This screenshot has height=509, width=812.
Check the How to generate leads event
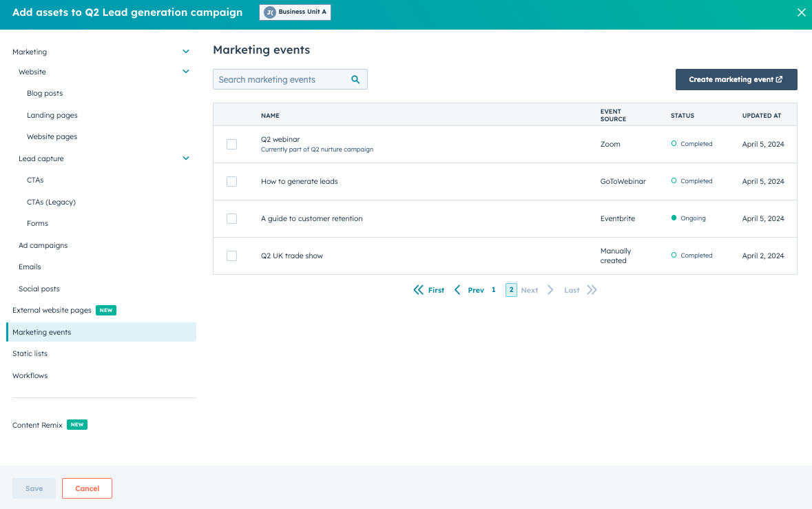tap(231, 181)
